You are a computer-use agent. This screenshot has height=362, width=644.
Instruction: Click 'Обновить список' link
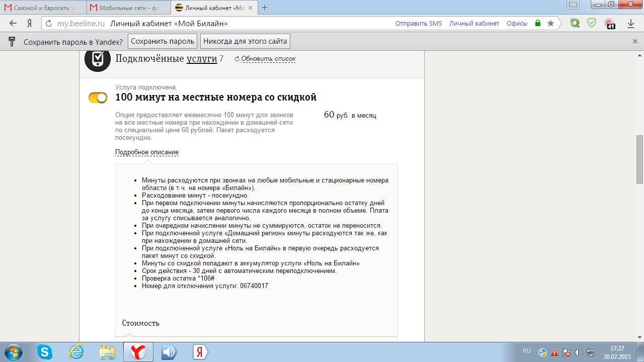pyautogui.click(x=269, y=59)
